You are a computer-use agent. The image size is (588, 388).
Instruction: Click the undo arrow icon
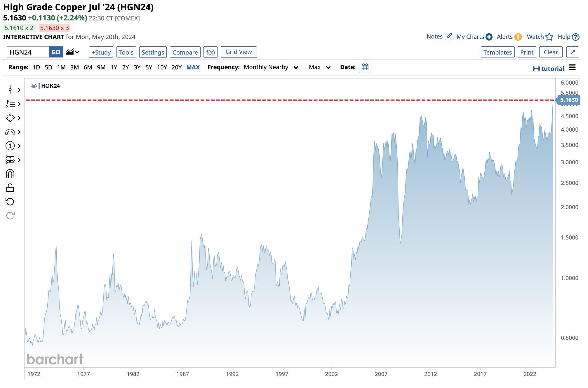click(10, 202)
